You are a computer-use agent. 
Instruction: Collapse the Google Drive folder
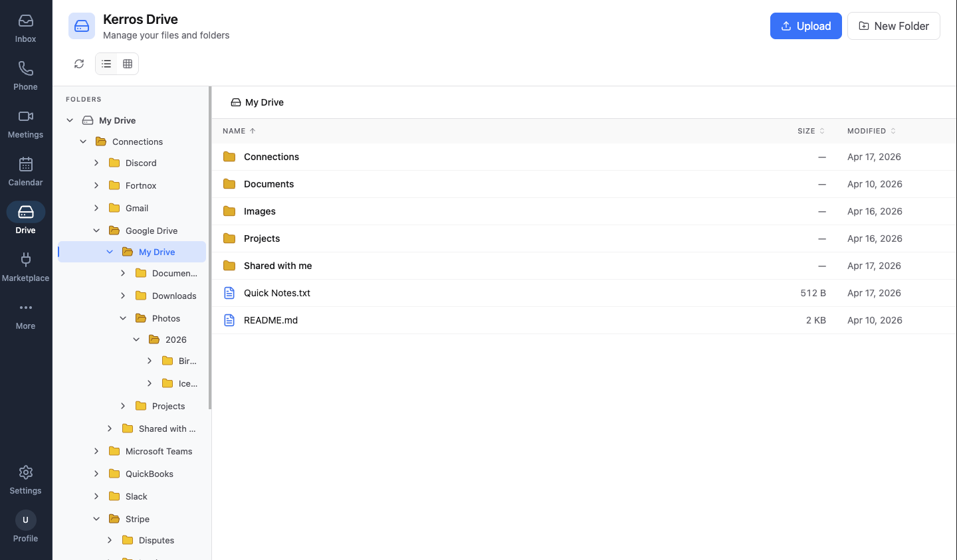point(96,231)
